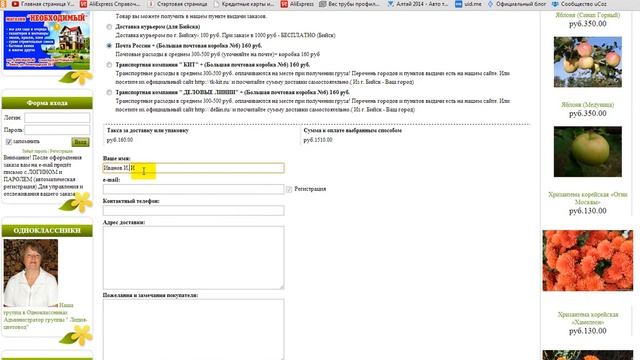
Task: Click the 'Сумма к оплате выбранным способом' label
Action: point(353,131)
